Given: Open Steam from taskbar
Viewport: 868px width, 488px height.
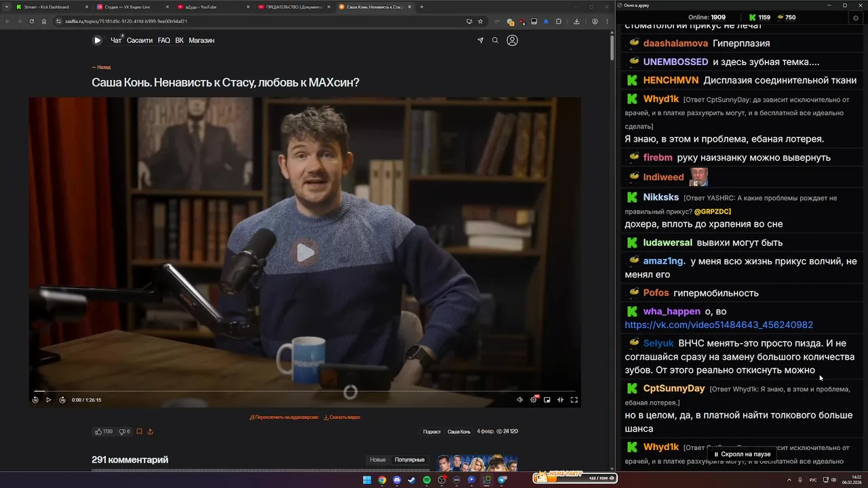Looking at the screenshot, I should point(412,480).
